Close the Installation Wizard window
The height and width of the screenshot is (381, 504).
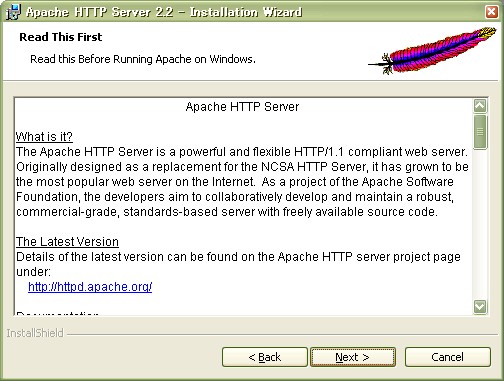point(492,12)
